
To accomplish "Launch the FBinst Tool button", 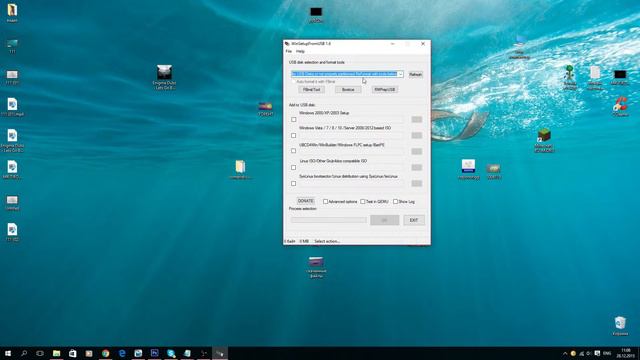I will coord(311,89).
